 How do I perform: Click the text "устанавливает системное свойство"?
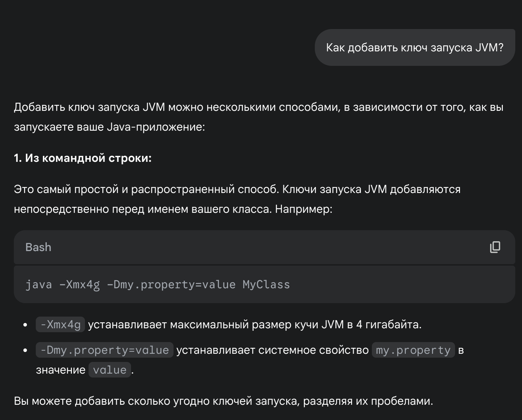tap(273, 350)
